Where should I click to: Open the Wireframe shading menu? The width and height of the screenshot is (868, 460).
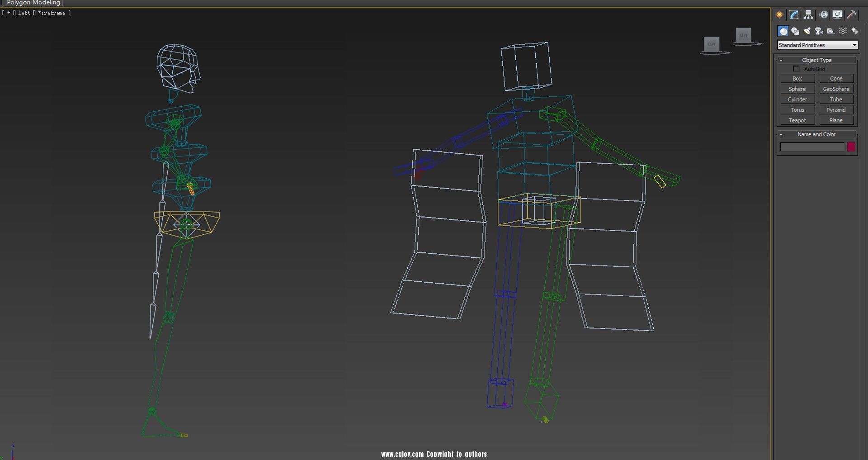52,13
